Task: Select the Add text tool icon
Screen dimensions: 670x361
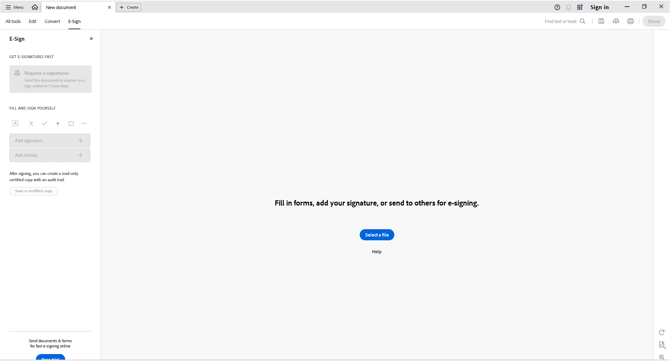Action: (x=15, y=123)
